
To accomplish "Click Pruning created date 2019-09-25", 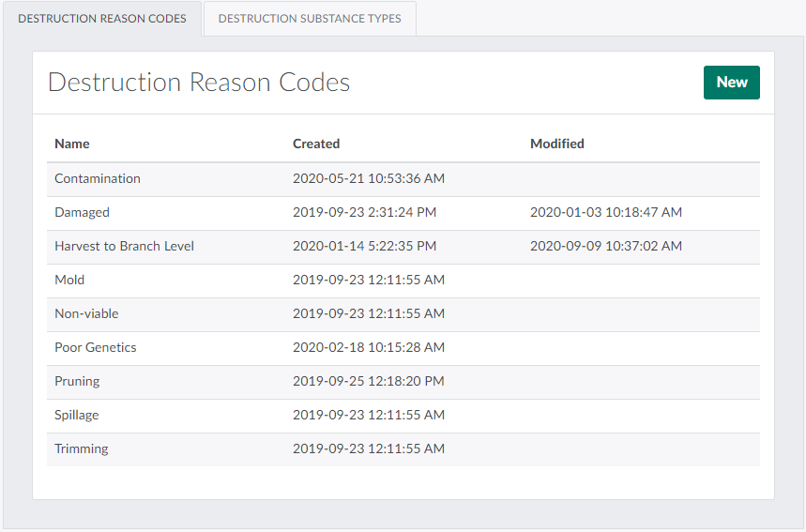I will pyautogui.click(x=368, y=381).
